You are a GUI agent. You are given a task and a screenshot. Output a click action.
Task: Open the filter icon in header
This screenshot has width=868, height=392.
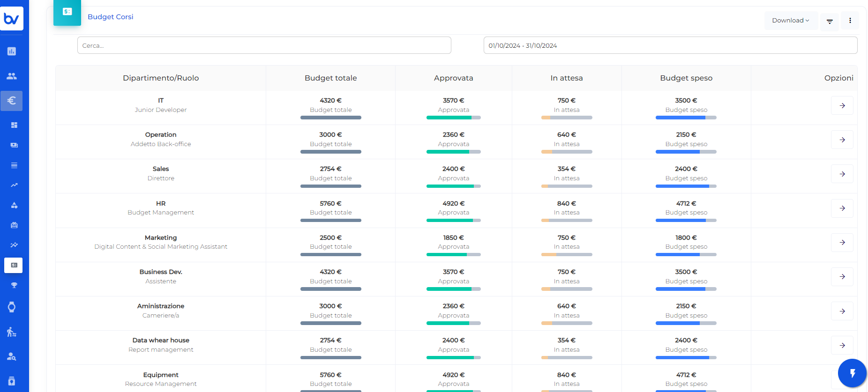(830, 22)
